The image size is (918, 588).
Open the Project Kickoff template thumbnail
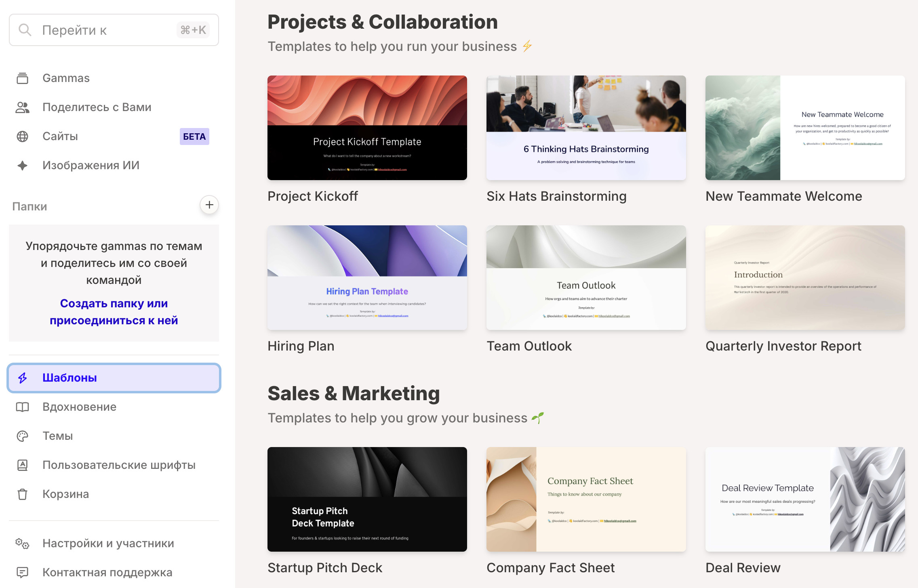click(367, 128)
